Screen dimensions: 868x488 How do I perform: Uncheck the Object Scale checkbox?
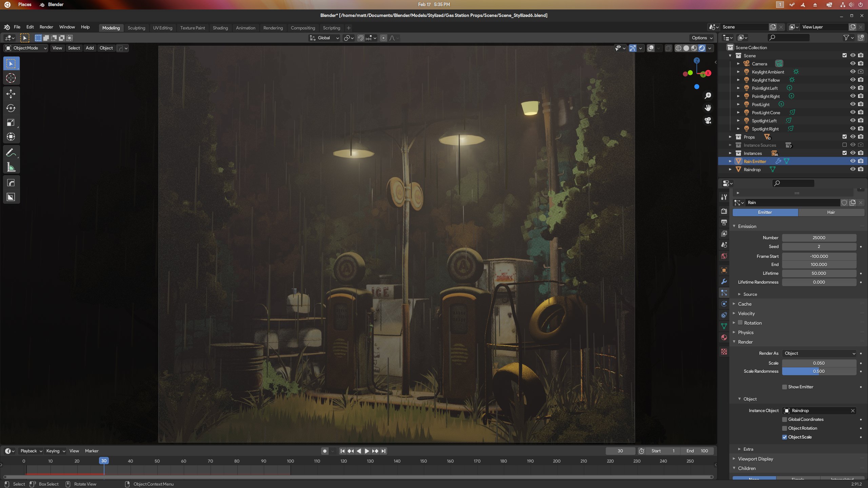coord(785,437)
